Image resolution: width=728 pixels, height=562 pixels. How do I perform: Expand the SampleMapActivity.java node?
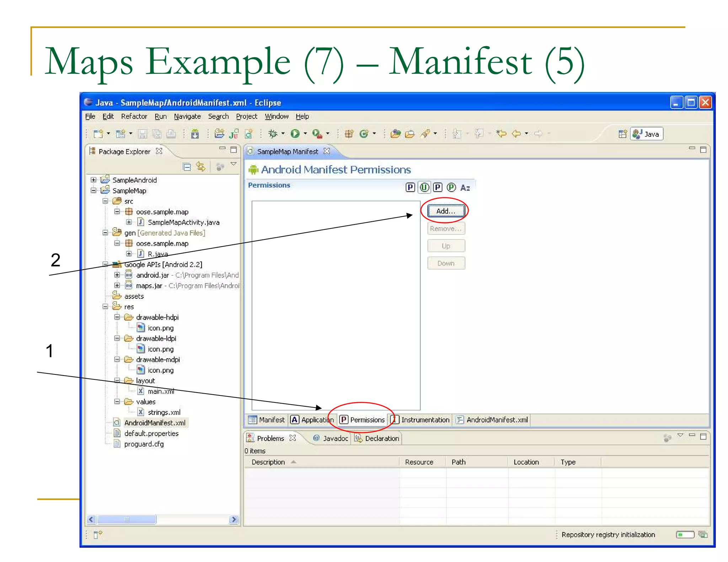point(129,222)
